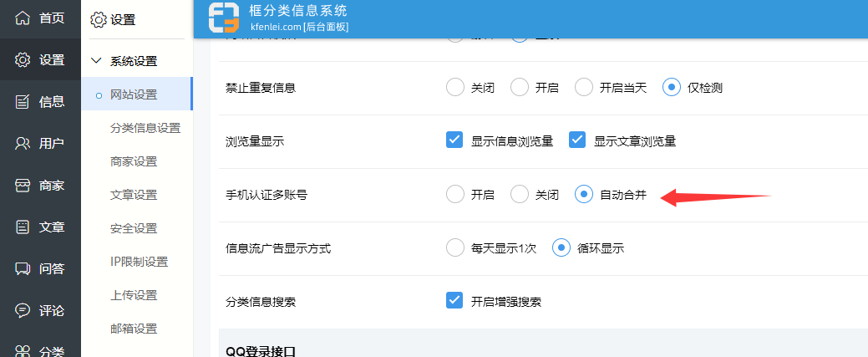This screenshot has width=868, height=357.
Task: Uncheck 显示信息浏览量 checkbox
Action: (x=454, y=140)
